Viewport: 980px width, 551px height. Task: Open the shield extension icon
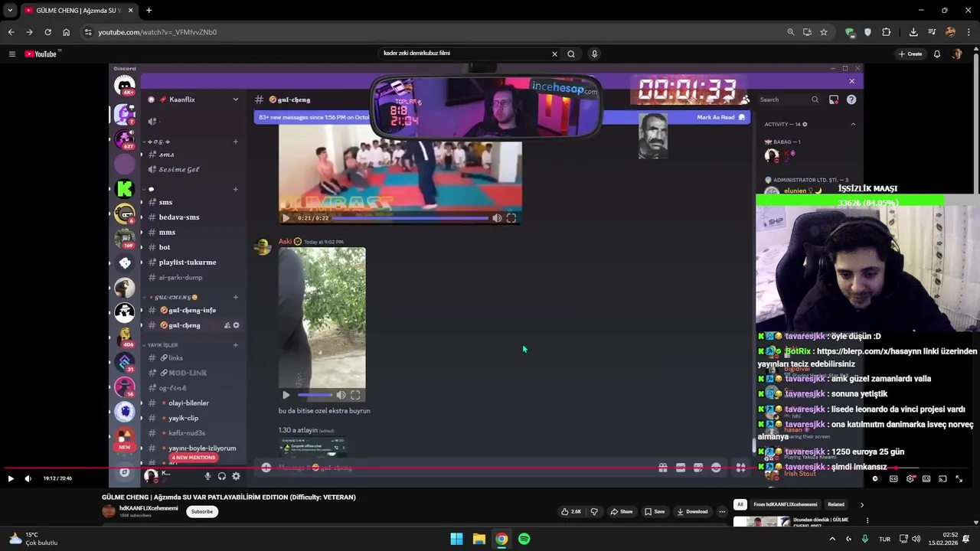tap(867, 32)
